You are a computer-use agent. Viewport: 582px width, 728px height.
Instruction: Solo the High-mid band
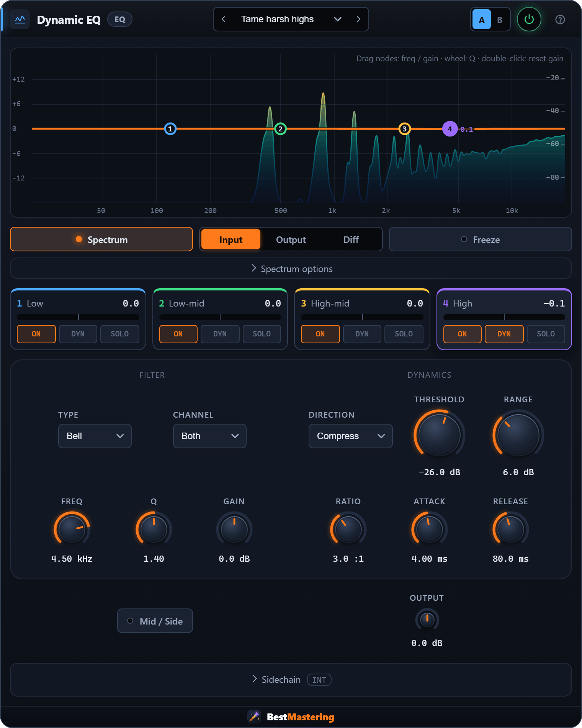click(x=404, y=334)
